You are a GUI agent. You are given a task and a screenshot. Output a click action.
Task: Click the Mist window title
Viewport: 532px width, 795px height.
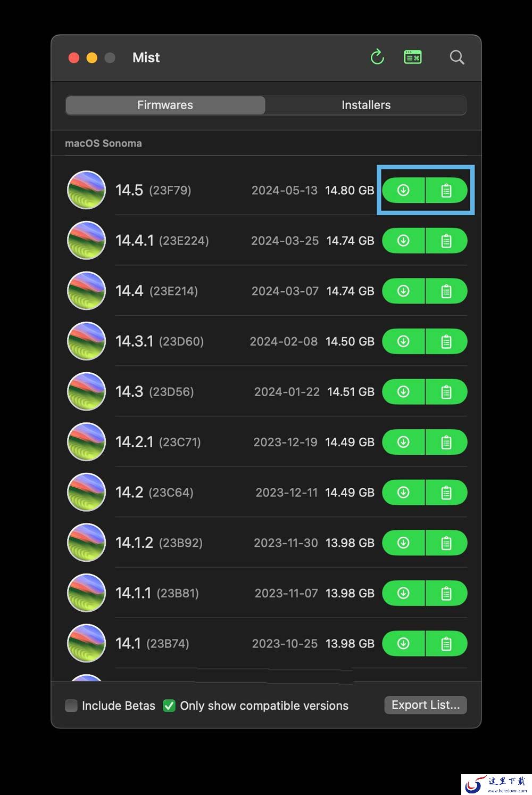(x=146, y=58)
